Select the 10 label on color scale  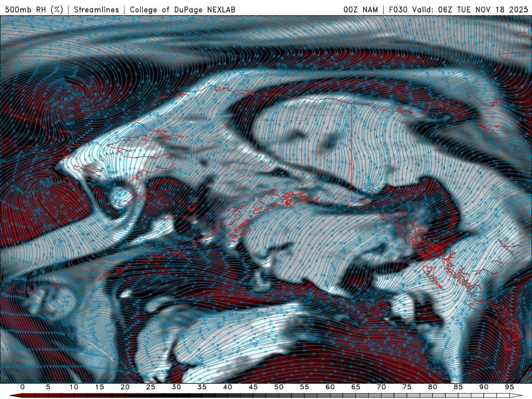tap(74, 387)
